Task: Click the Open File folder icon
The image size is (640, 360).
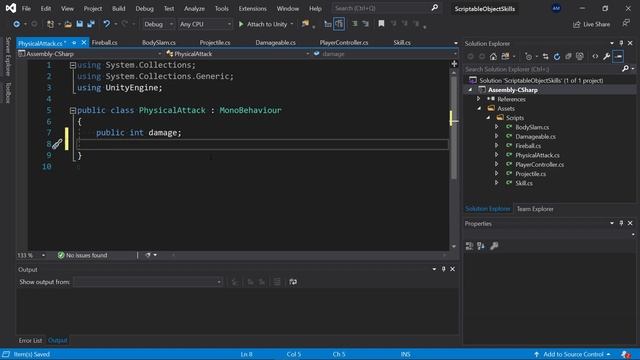Action: [68, 24]
